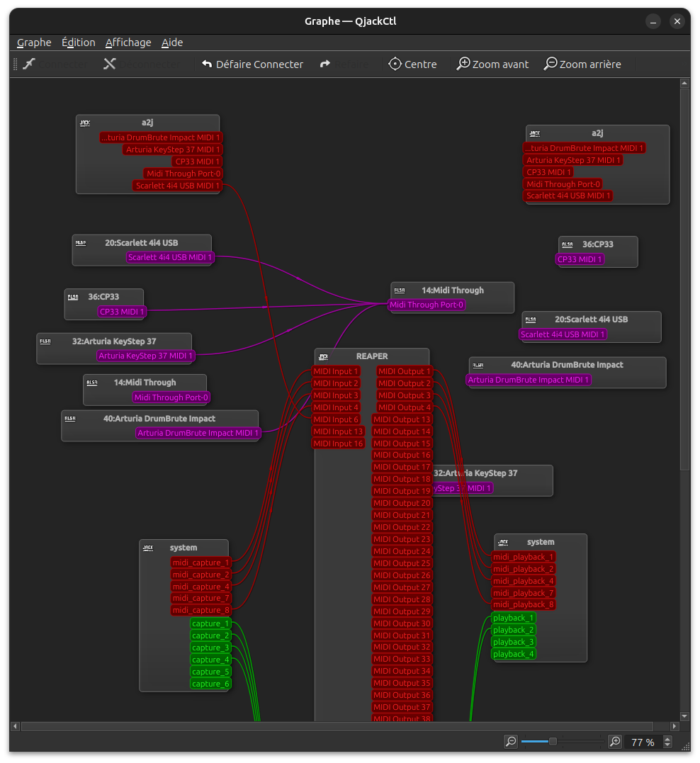Click JACK icon on right a2j node
This screenshot has width=700, height=763.
[535, 133]
